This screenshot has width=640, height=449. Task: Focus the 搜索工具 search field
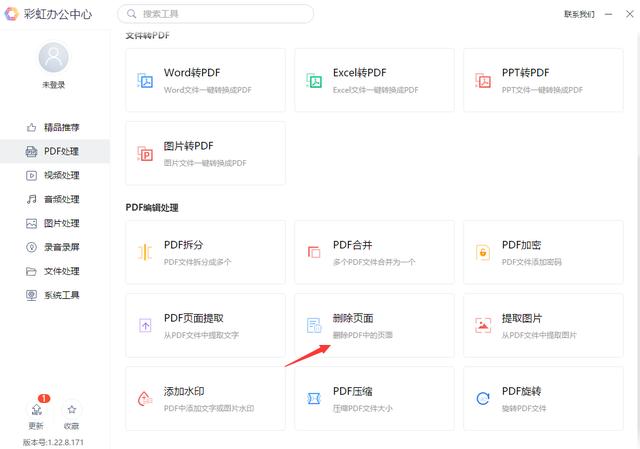(x=216, y=14)
